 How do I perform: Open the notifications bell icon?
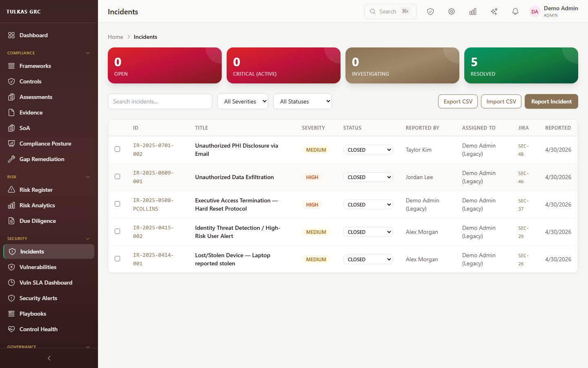coord(515,11)
